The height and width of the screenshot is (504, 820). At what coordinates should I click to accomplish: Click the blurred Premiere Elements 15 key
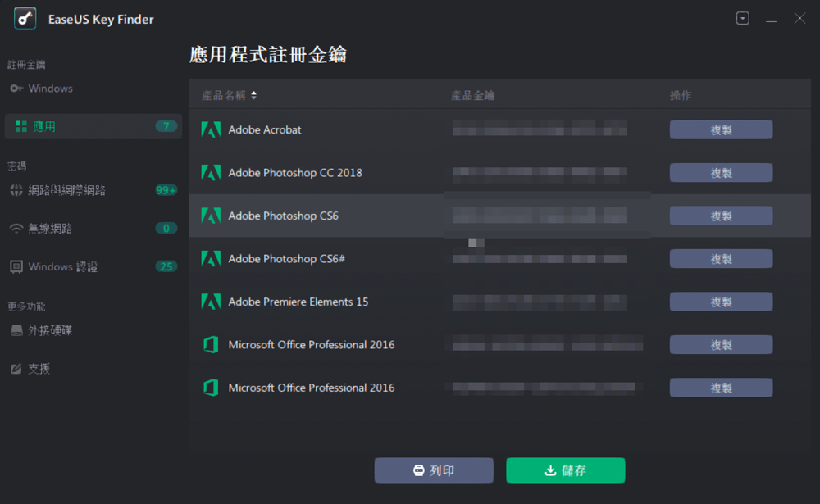pyautogui.click(x=540, y=302)
